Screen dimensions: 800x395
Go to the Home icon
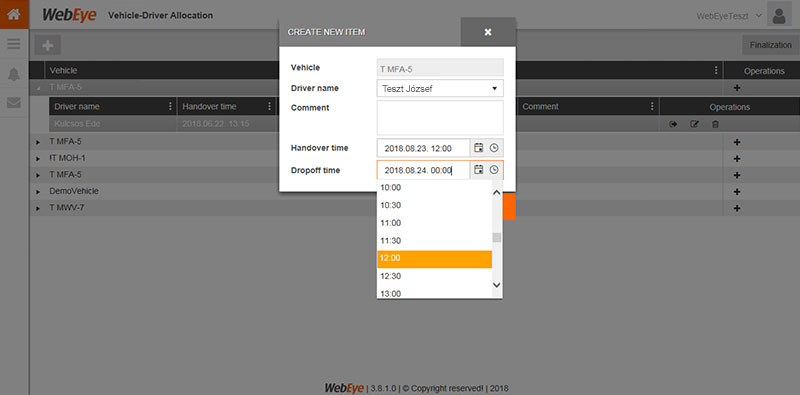[x=14, y=14]
